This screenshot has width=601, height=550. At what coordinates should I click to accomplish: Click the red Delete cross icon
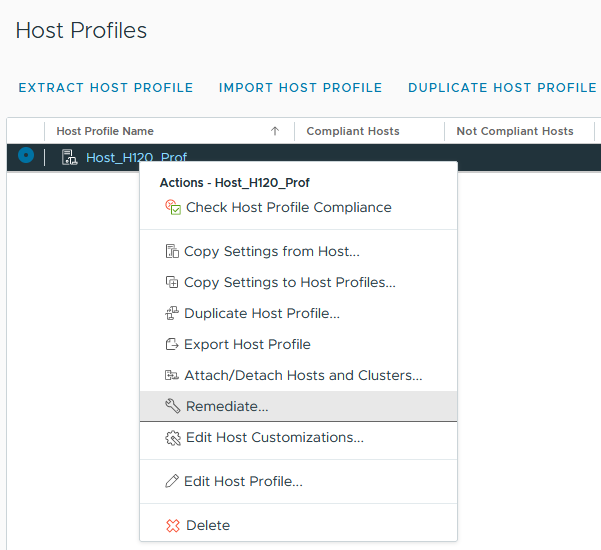(x=173, y=525)
